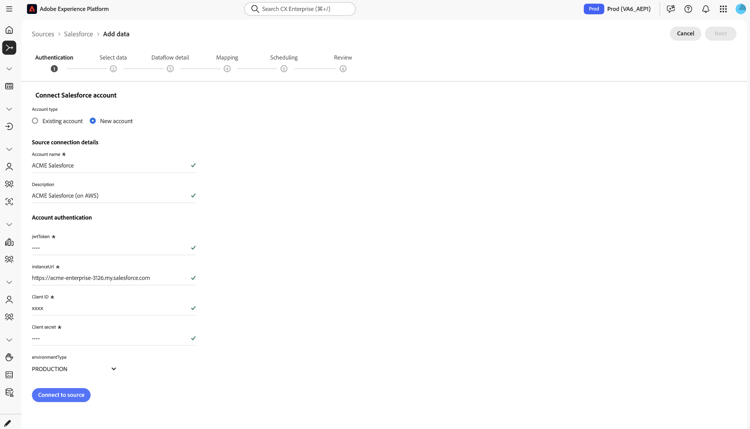Go to the Dataflow detail step
The width and height of the screenshot is (750, 429).
(170, 63)
